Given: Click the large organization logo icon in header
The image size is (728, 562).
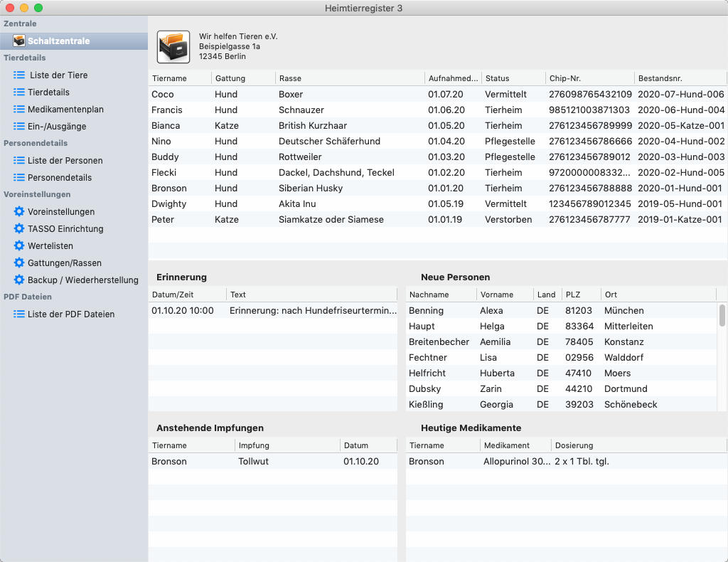Looking at the screenshot, I should click(173, 47).
